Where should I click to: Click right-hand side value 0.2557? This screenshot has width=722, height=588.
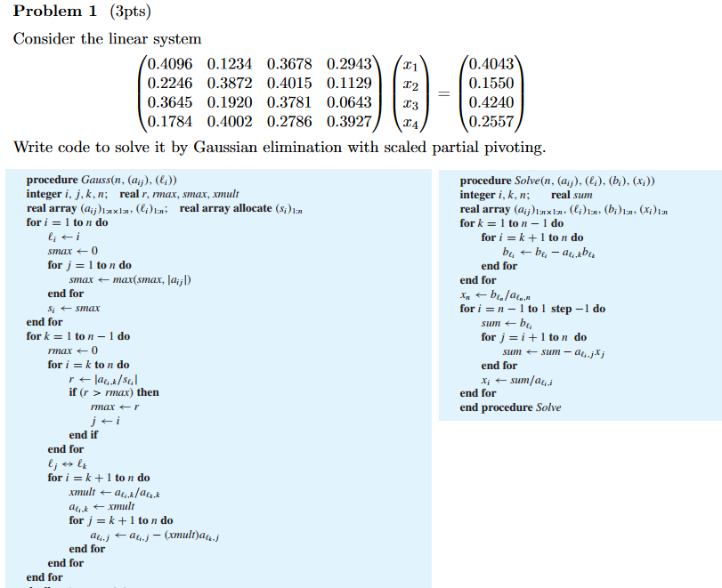coord(491,122)
